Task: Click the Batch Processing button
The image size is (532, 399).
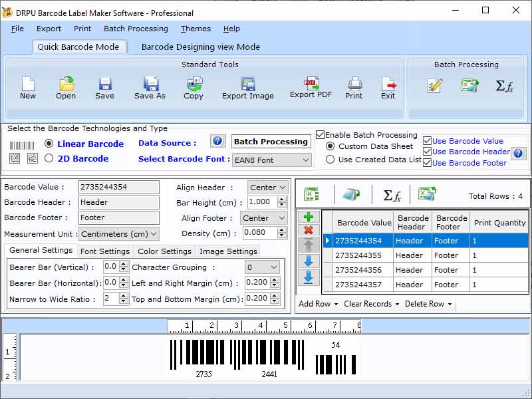Action: (x=271, y=141)
